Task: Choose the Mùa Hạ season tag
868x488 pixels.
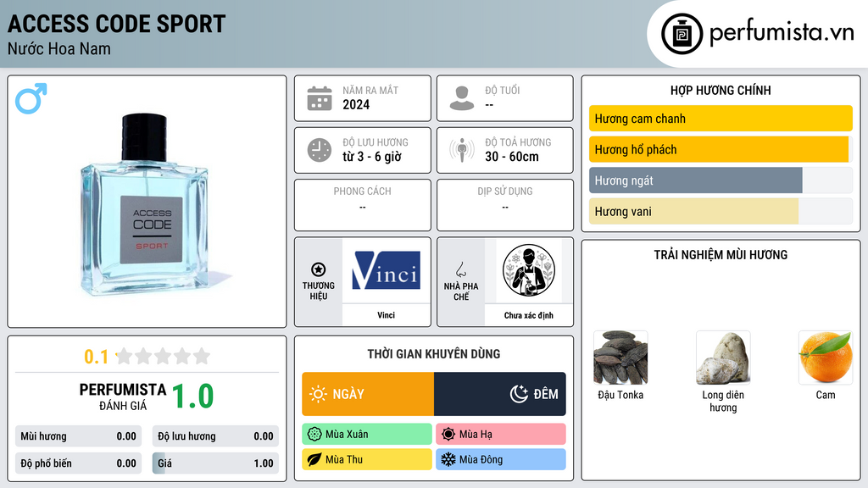Action: tap(501, 435)
